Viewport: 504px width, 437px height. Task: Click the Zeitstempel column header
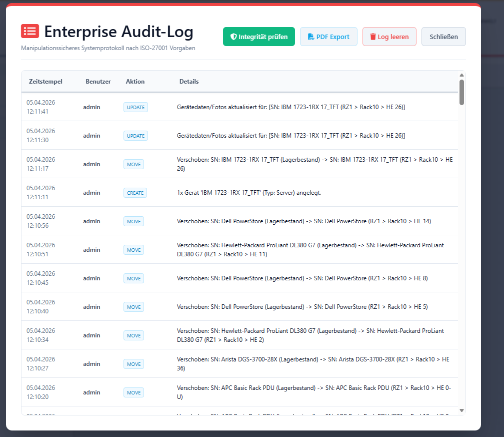click(x=45, y=82)
